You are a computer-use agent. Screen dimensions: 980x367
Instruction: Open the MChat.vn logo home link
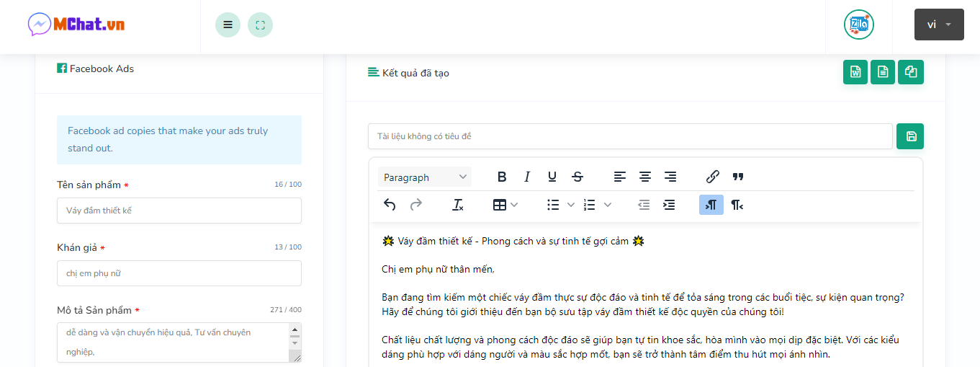point(76,25)
